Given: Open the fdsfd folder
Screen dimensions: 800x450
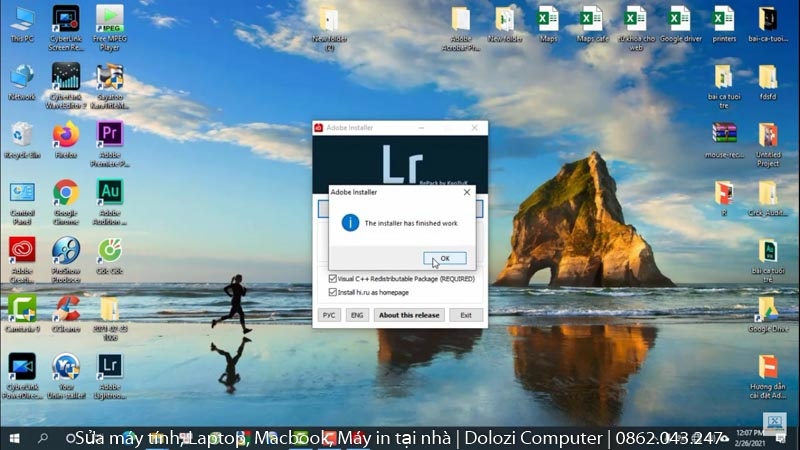Looking at the screenshot, I should pos(768,83).
